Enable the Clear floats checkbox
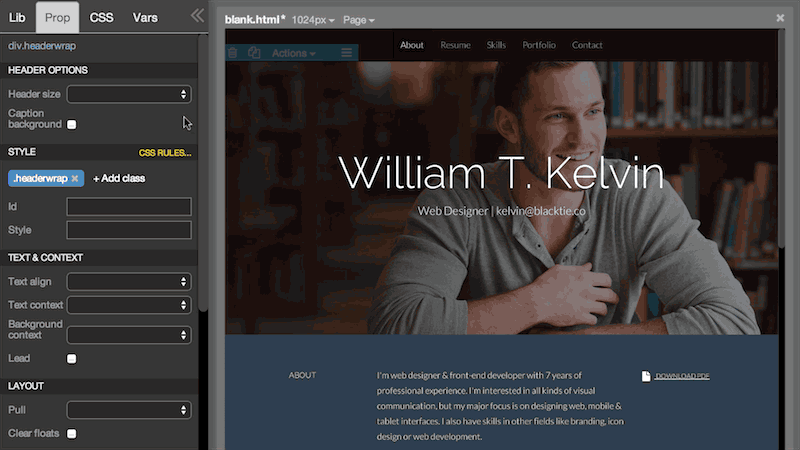 click(x=71, y=434)
